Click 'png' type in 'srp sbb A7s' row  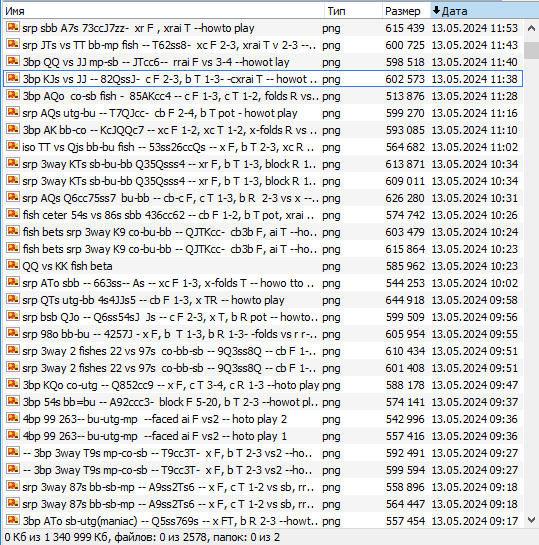point(331,29)
